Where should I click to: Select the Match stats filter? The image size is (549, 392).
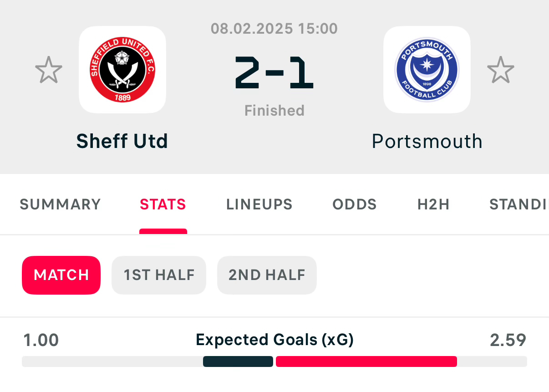[61, 275]
